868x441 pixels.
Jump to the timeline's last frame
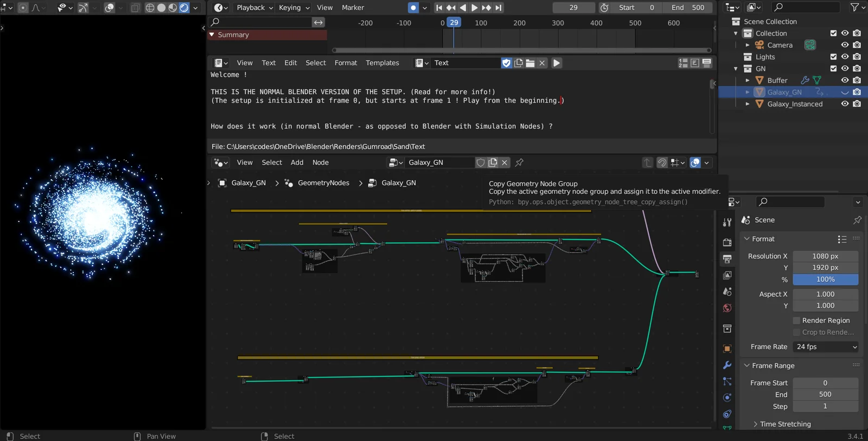[499, 8]
